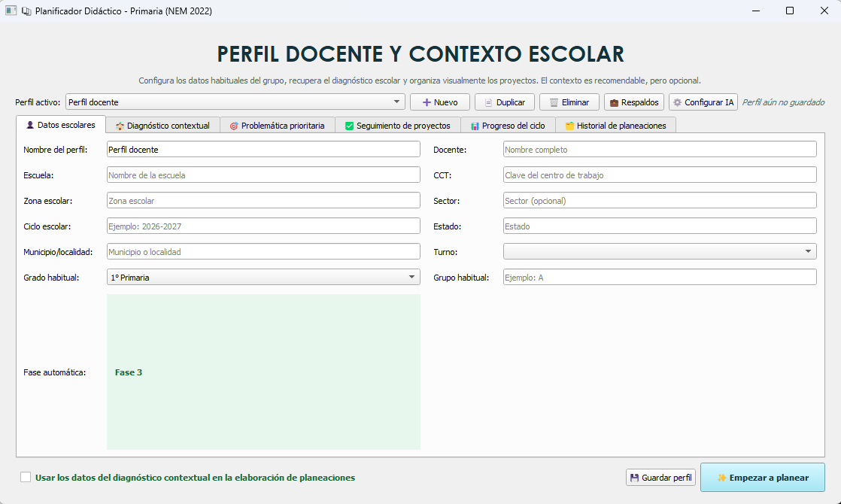Click the CCT work center key field
Viewport: 841px width, 504px height.
(x=660, y=175)
